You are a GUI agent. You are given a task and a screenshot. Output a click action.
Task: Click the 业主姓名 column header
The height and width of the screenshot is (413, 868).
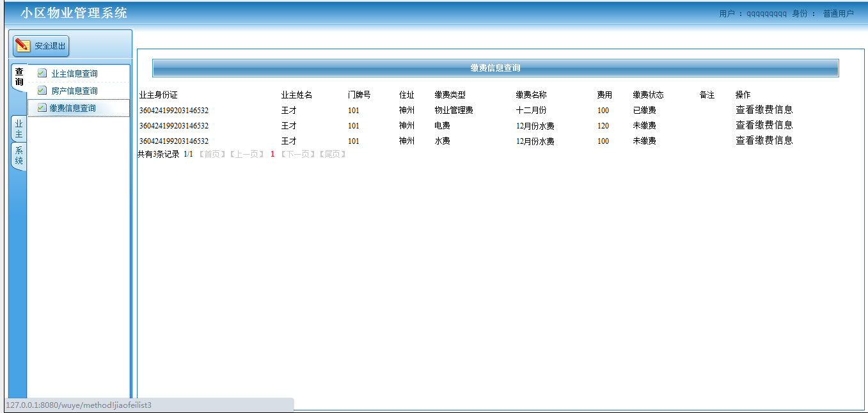[297, 95]
